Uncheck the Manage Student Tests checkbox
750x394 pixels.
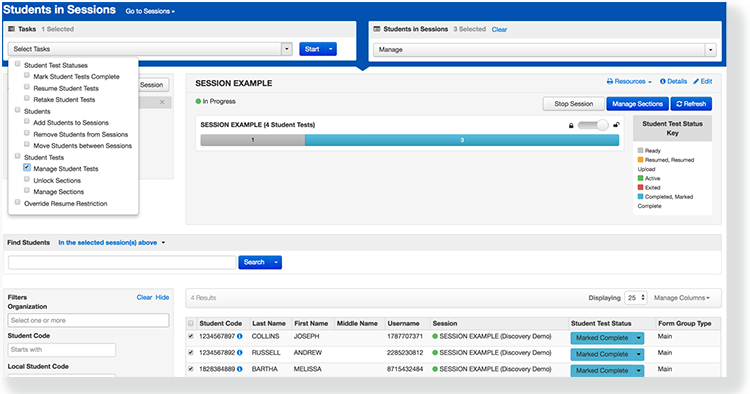coord(27,168)
